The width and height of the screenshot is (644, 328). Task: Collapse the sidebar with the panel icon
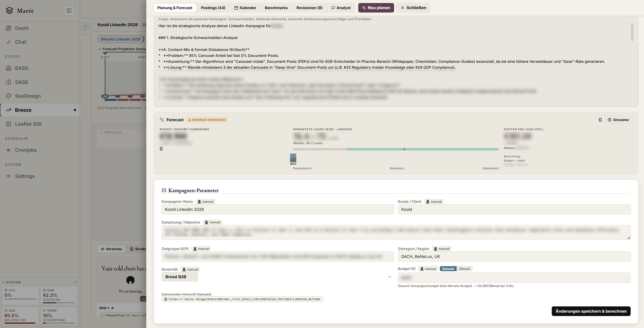(69, 10)
